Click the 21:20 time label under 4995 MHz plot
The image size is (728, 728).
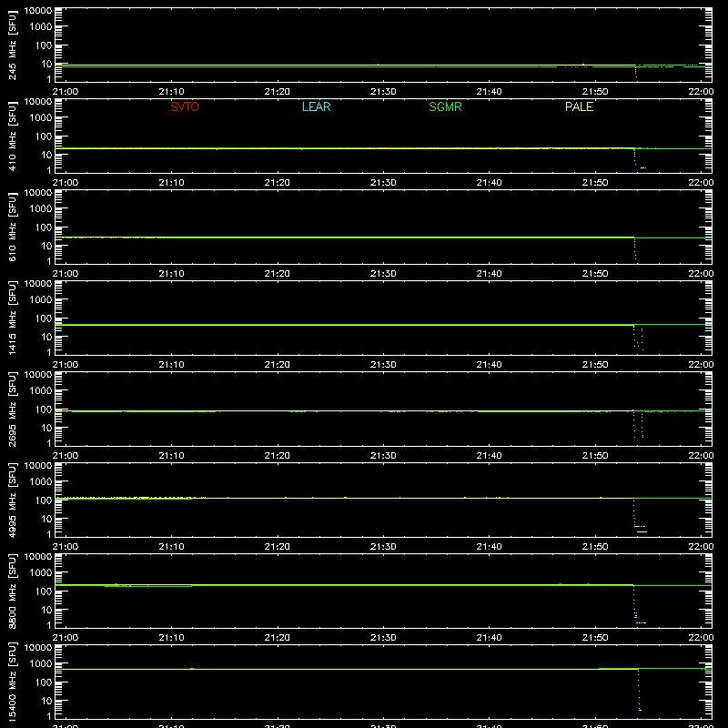tap(278, 547)
